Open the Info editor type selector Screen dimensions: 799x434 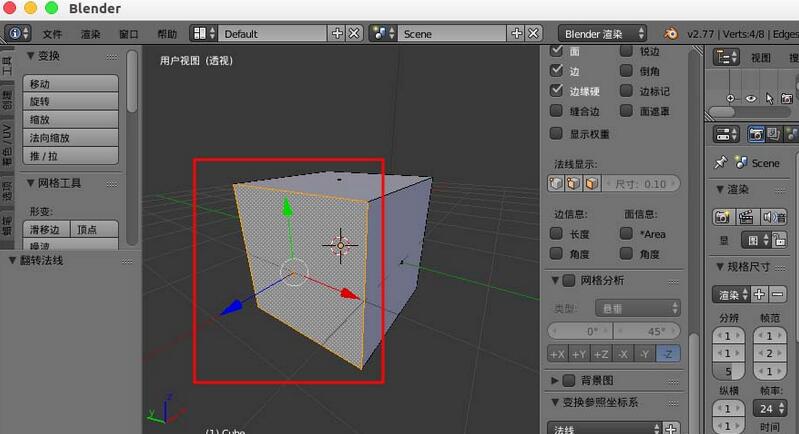click(18, 34)
